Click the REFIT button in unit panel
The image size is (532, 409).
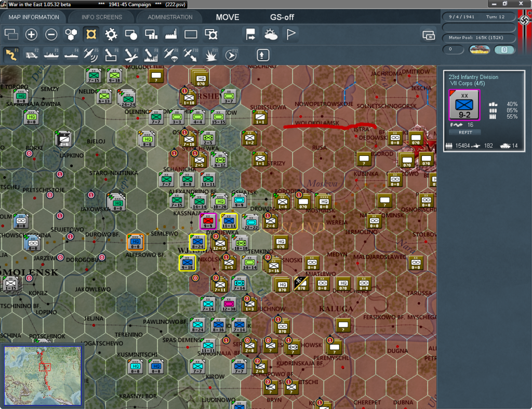click(x=465, y=133)
